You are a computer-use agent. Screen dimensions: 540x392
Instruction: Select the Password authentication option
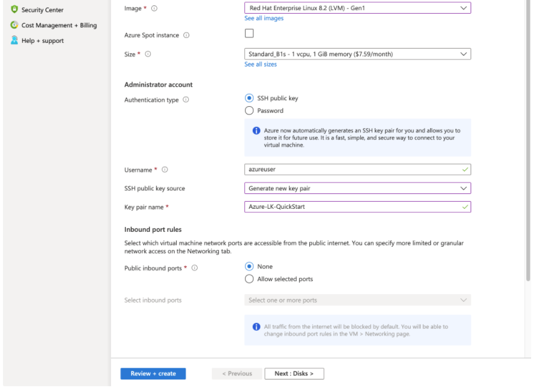249,110
